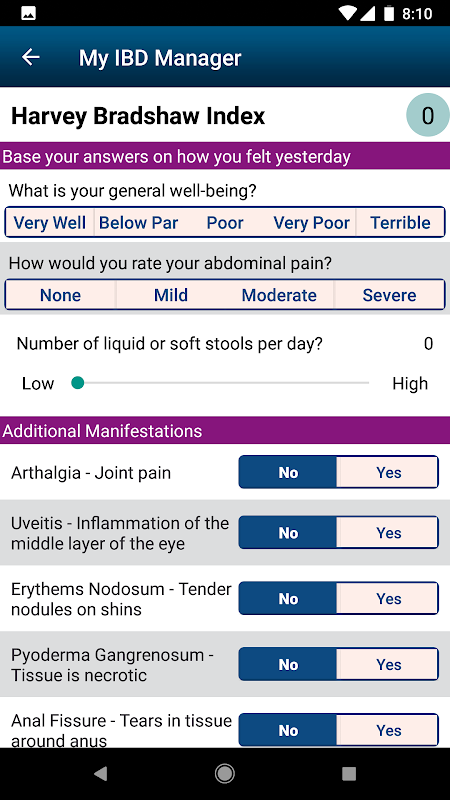Toggle Erythems Nodosum to Yes

[x=388, y=598]
